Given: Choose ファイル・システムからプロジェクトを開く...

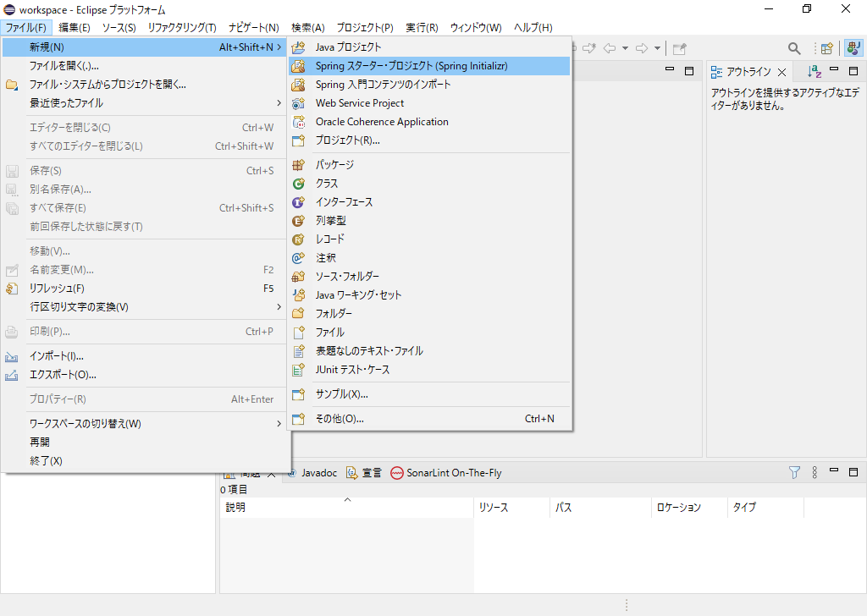Looking at the screenshot, I should pos(144,85).
